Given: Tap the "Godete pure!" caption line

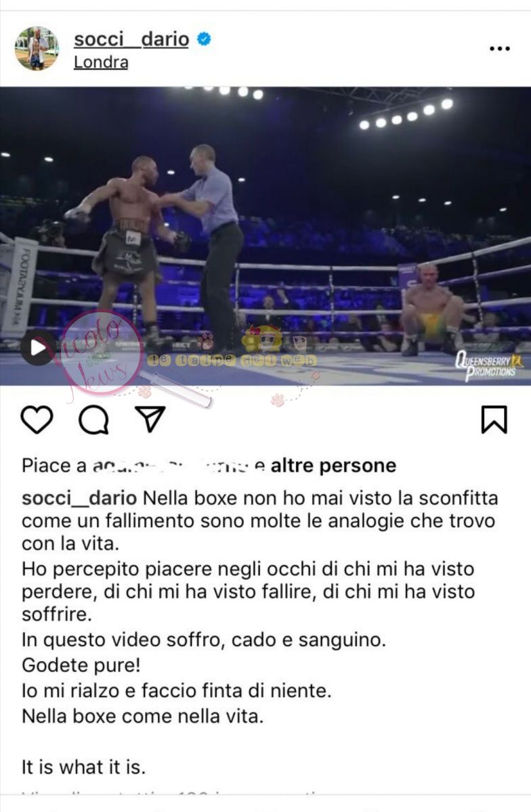Looking at the screenshot, I should pos(81,665).
